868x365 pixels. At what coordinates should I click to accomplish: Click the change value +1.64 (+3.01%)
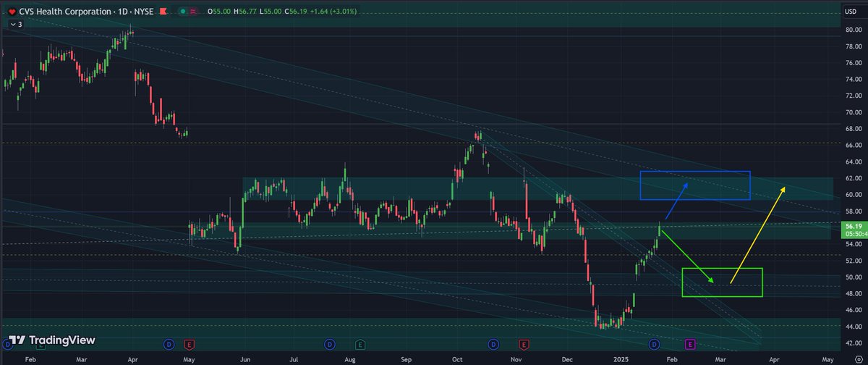tap(333, 12)
